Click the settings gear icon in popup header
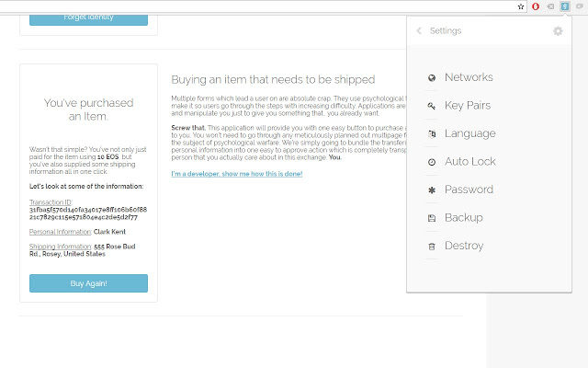This screenshot has height=368, width=588. click(x=558, y=30)
